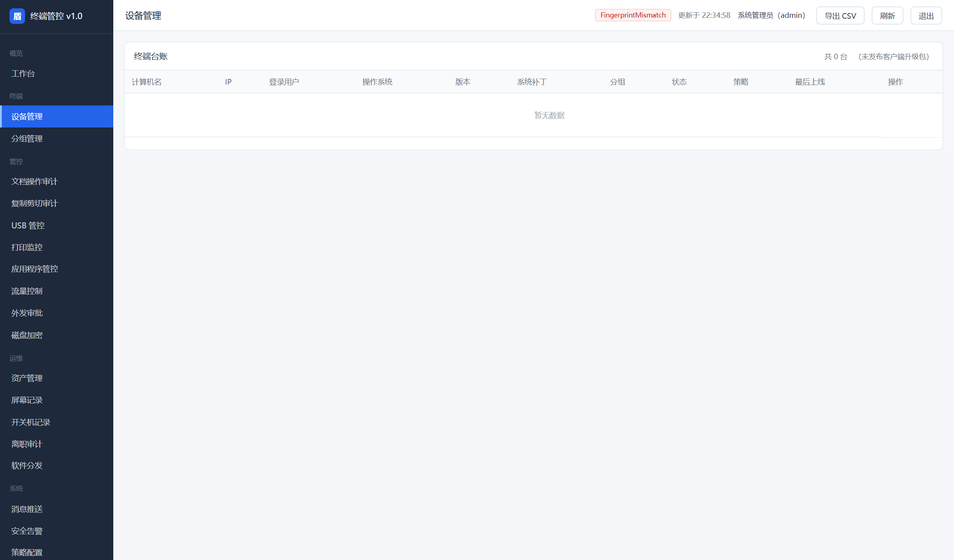Open 外发审批 page
954x560 pixels.
pyautogui.click(x=56, y=313)
